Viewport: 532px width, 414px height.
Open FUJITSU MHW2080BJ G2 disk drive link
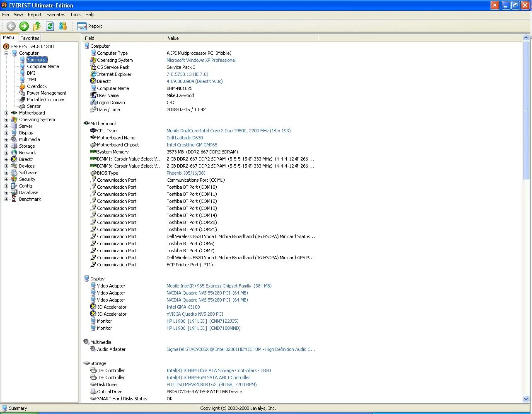pos(212,385)
